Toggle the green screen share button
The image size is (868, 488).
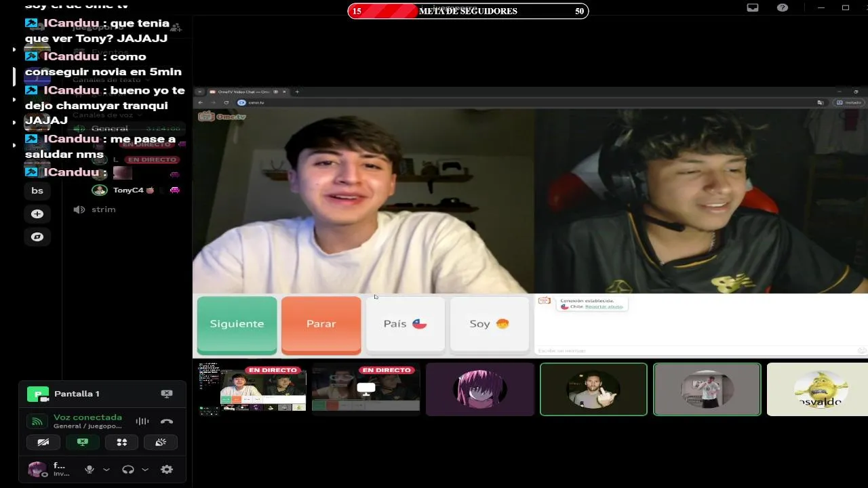pos(83,442)
